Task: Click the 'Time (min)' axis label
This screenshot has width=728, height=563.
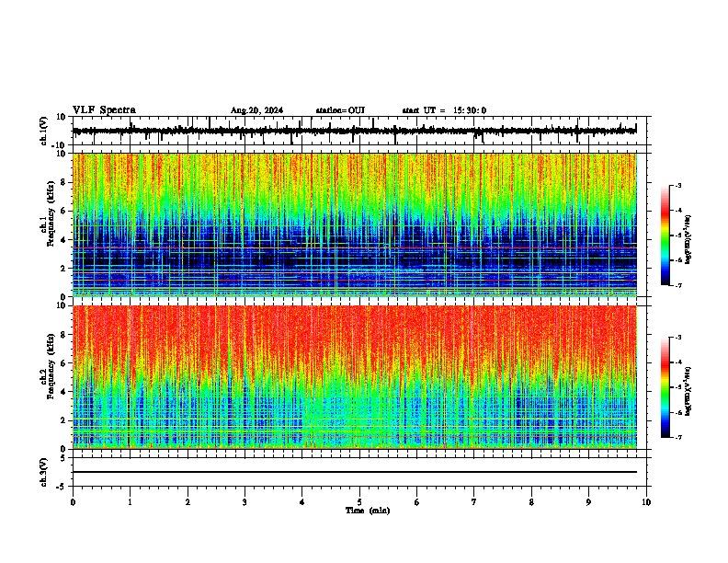Action: click(x=368, y=511)
